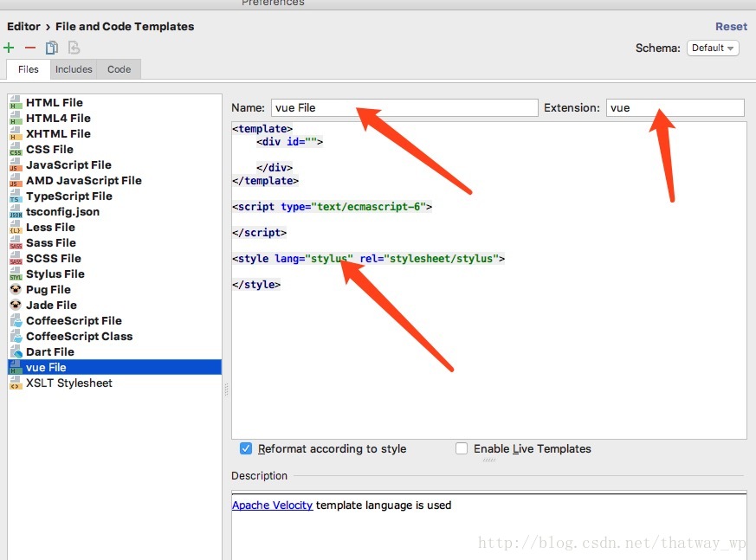Image resolution: width=756 pixels, height=560 pixels.
Task: Select Jade File template
Action: (115, 305)
